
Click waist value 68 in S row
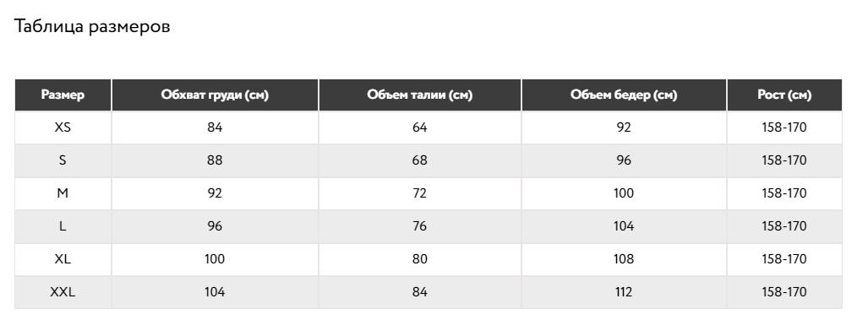click(x=419, y=160)
